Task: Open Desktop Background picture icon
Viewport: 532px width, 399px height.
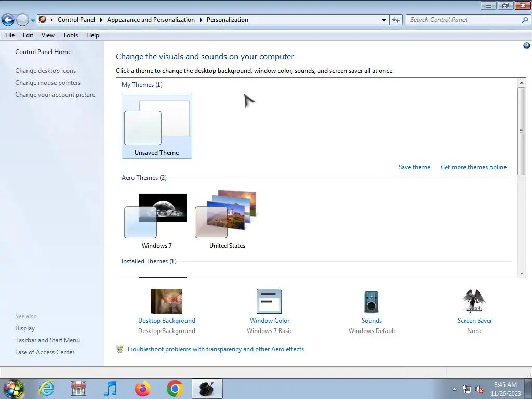Action: tap(167, 301)
